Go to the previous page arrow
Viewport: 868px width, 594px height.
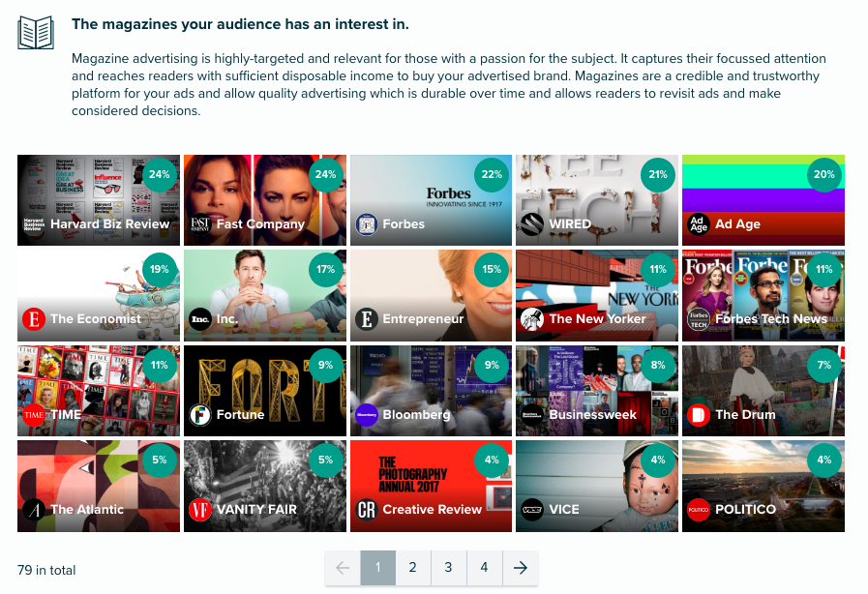click(x=343, y=568)
